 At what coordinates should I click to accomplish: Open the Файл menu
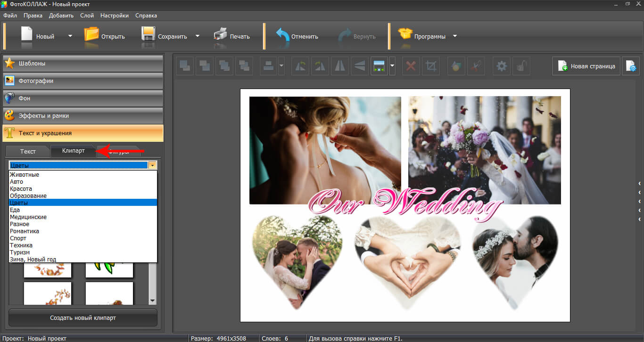pyautogui.click(x=10, y=16)
